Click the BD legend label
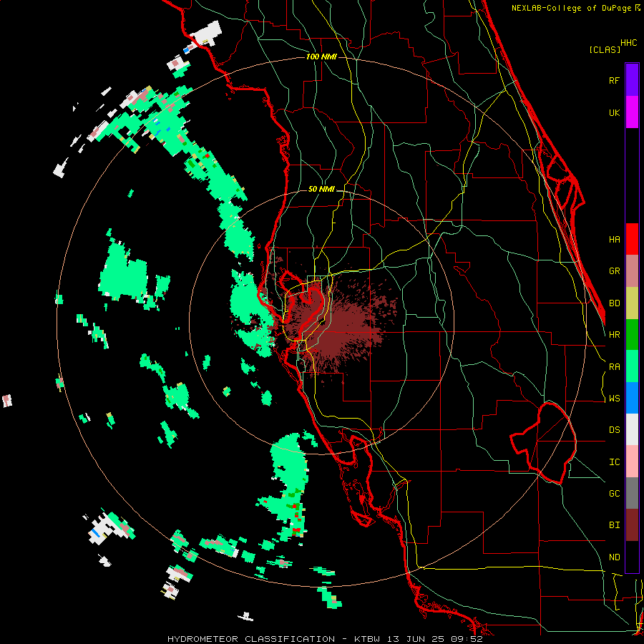The height and width of the screenshot is (644, 644). pyautogui.click(x=615, y=303)
